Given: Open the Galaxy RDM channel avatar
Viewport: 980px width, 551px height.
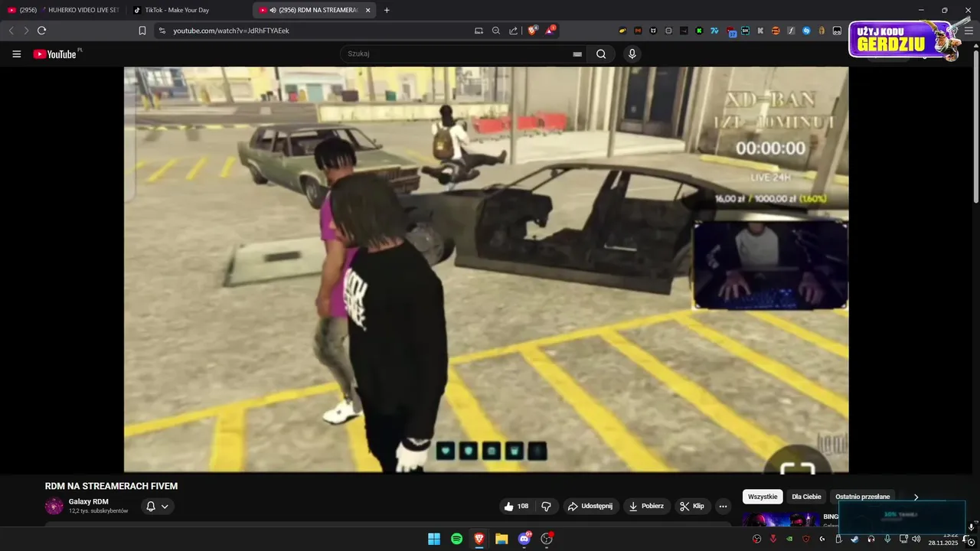Looking at the screenshot, I should (x=54, y=506).
